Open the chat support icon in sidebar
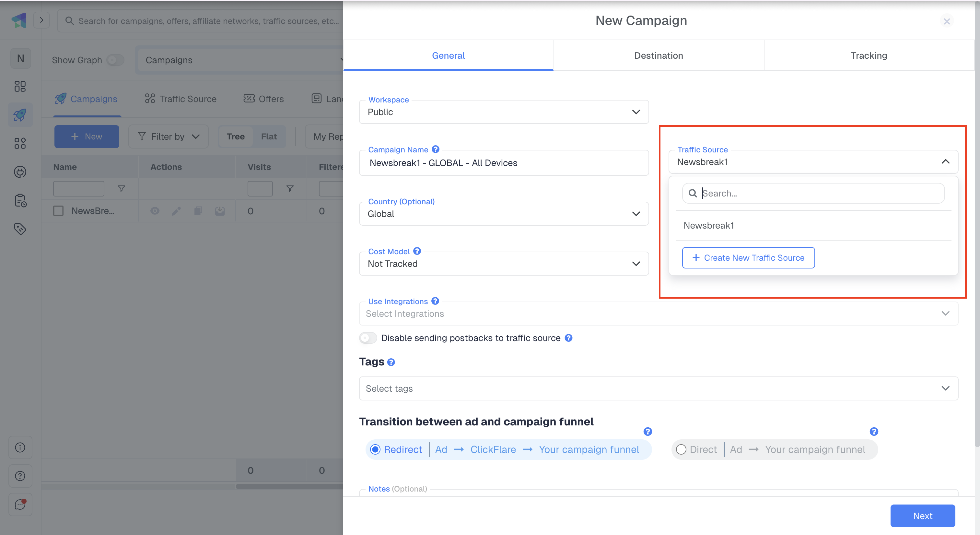980x535 pixels. [20, 504]
